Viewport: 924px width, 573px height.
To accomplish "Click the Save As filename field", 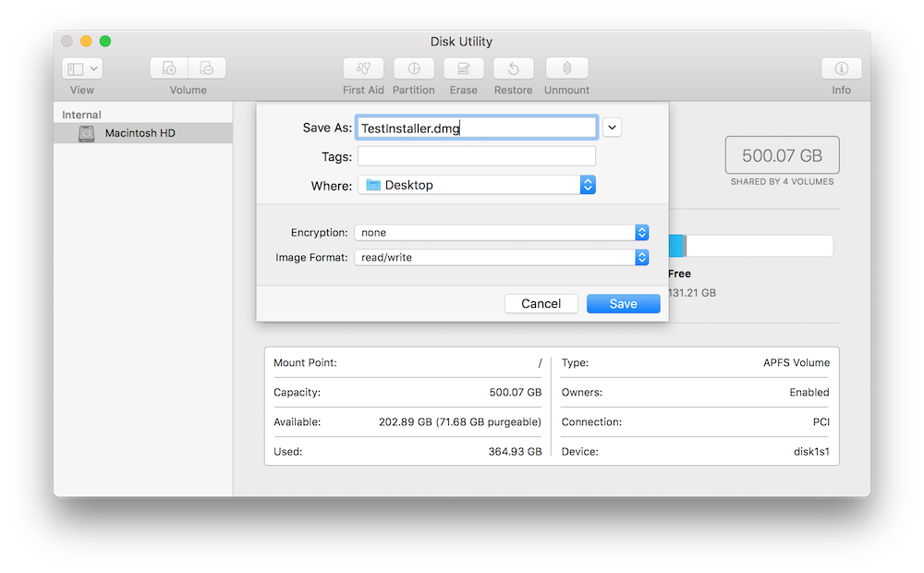I will coord(476,128).
